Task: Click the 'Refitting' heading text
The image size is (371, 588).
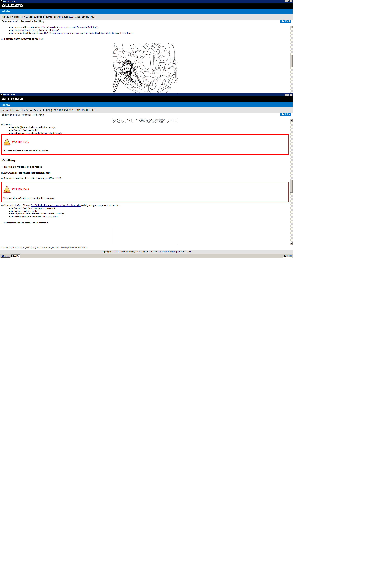Action: tap(8, 160)
